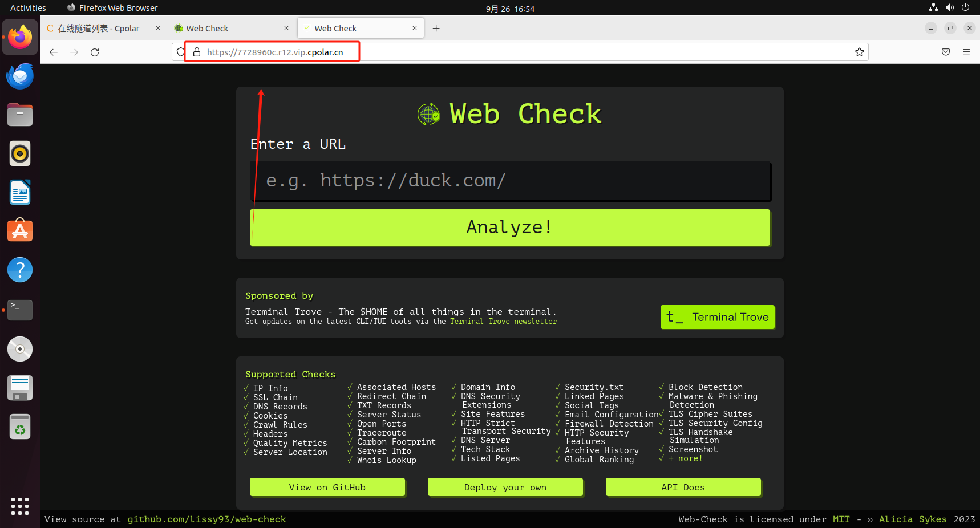View site security lock information

click(197, 52)
